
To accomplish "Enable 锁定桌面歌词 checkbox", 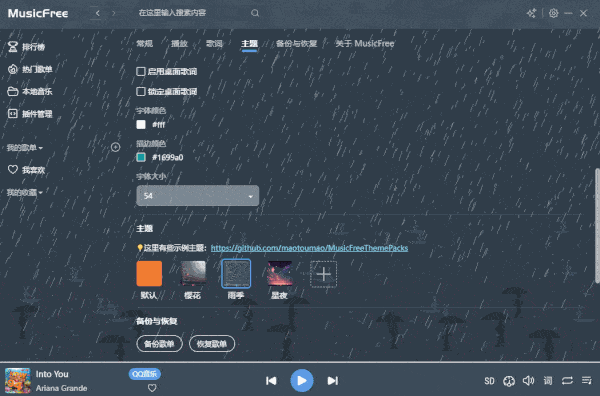I will click(141, 91).
